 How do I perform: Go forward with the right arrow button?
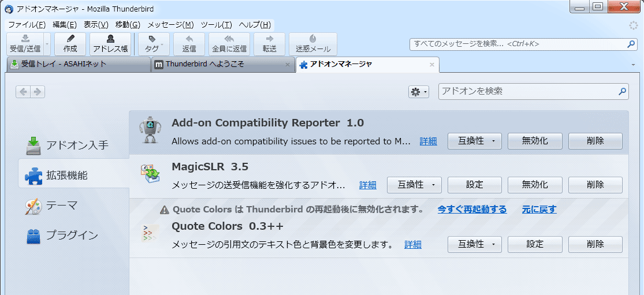click(x=38, y=92)
